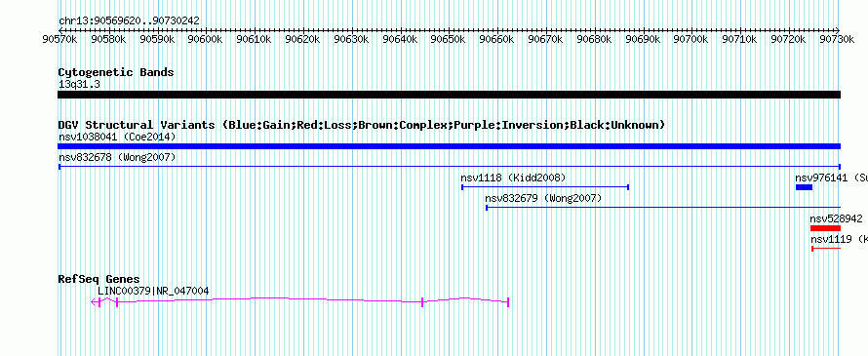Click the 90730k ruler tick label
The height and width of the screenshot is (356, 868).
[x=838, y=39]
